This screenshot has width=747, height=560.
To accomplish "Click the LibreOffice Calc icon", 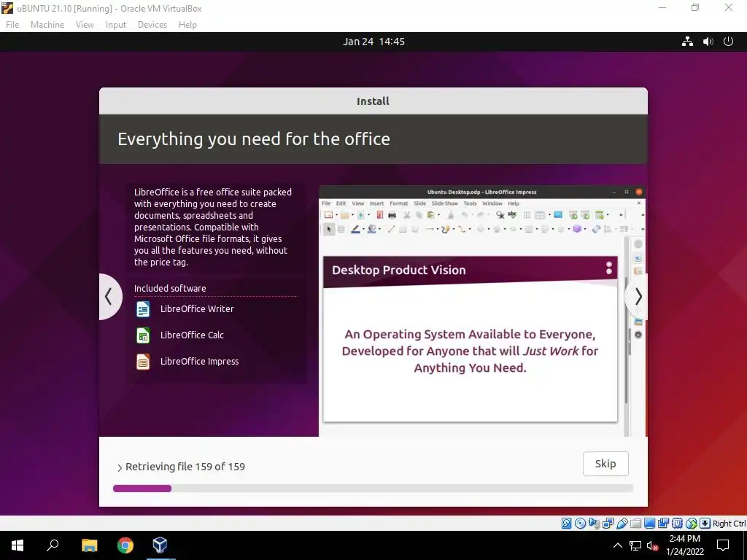I will tap(143, 335).
